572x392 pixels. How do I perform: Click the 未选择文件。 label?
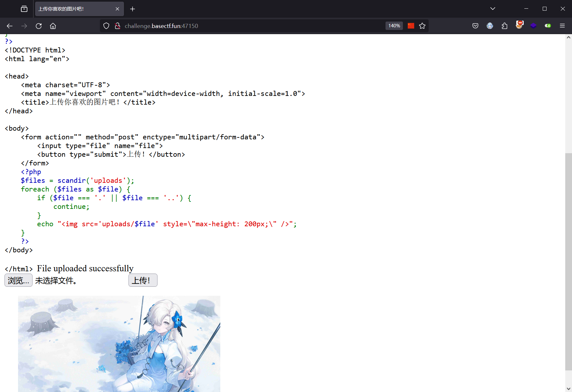coord(56,281)
